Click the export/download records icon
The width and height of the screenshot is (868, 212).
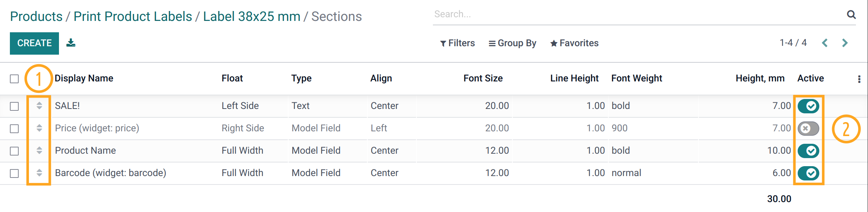(71, 43)
